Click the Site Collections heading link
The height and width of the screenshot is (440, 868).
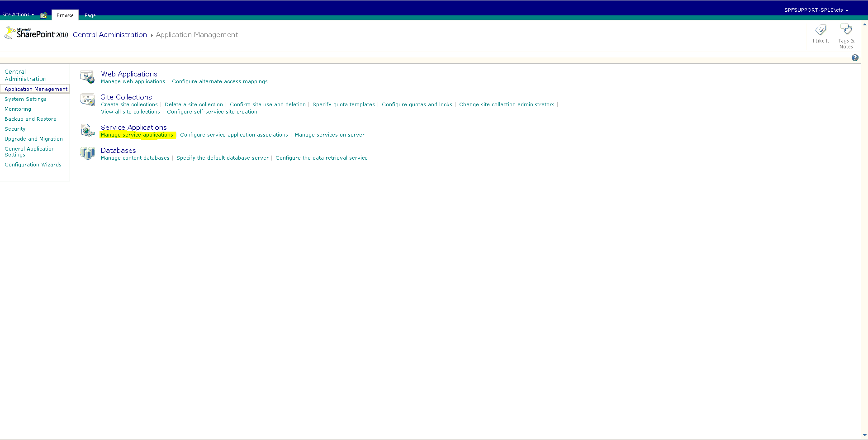(126, 97)
